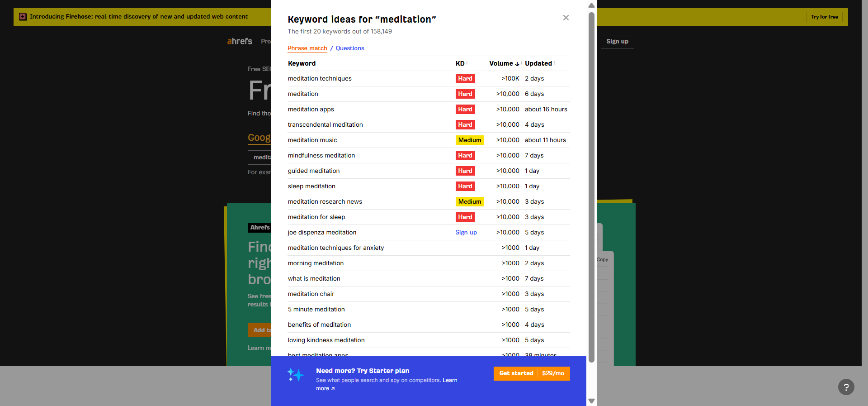The image size is (868, 406).
Task: Click the Get started $29/mo button
Action: coord(532,373)
